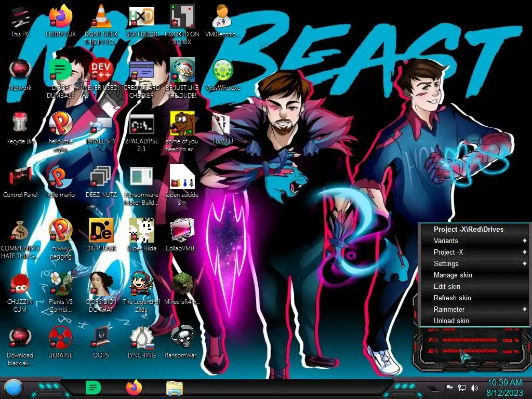
Task: Open Action Center flag tray icon
Action: [x=449, y=388]
